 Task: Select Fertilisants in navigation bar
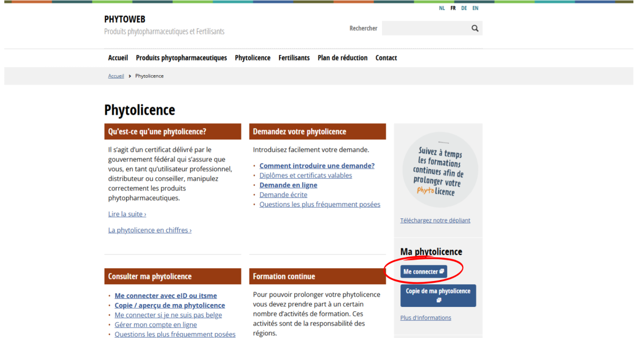[294, 58]
